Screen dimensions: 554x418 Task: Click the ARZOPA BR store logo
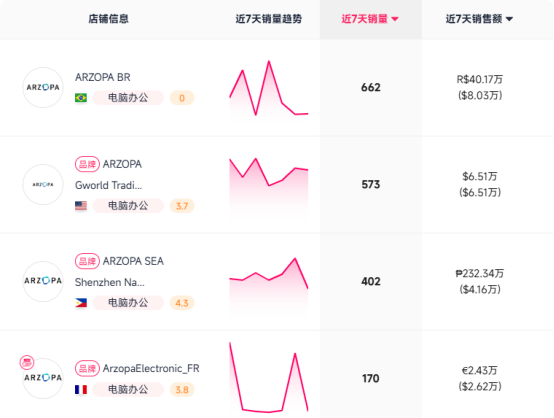point(43,87)
